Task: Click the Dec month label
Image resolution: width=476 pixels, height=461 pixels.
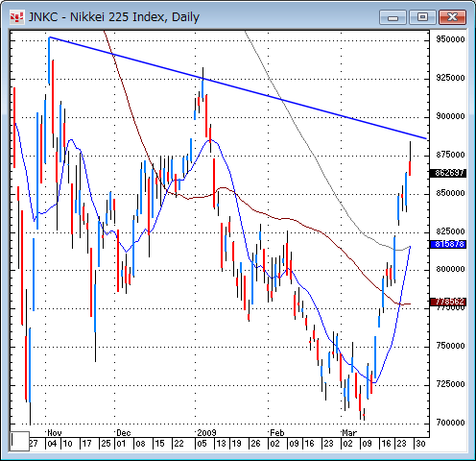Action: (x=124, y=433)
